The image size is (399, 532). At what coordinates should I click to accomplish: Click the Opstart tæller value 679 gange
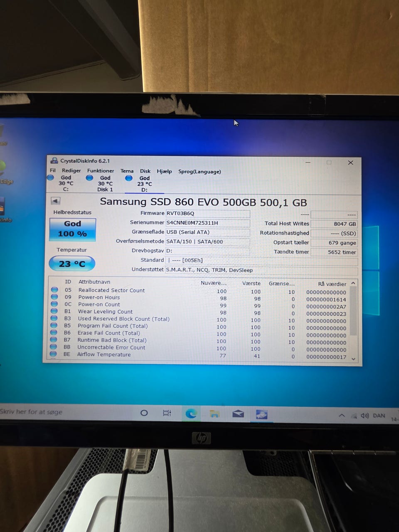pyautogui.click(x=334, y=243)
